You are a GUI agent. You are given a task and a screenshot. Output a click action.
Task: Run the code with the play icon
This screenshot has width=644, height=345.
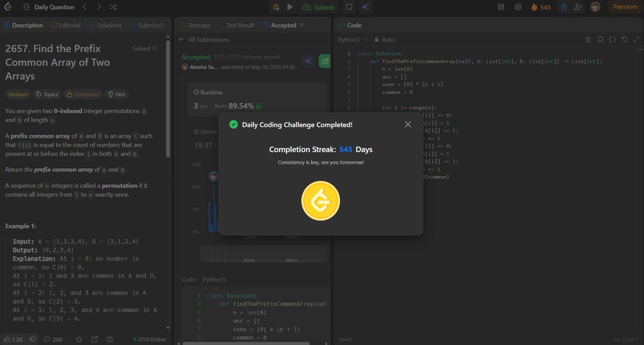point(290,7)
